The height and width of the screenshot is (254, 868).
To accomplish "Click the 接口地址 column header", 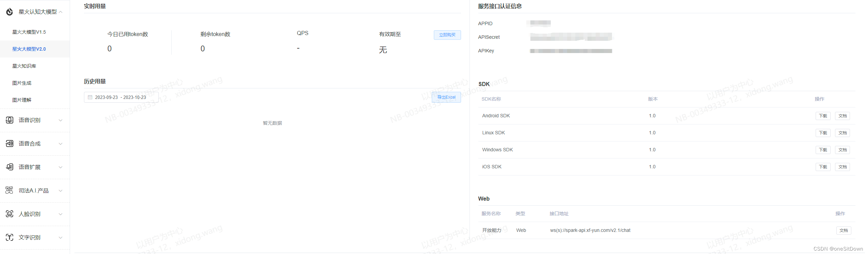I will click(x=559, y=214).
